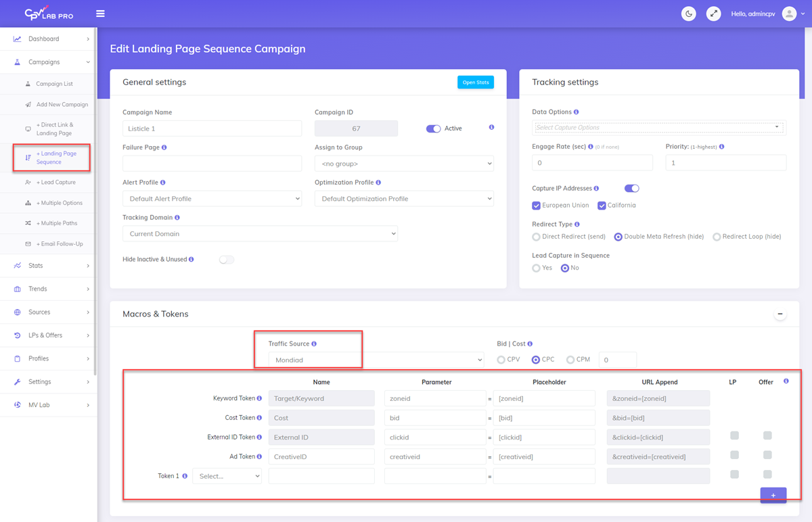Uncheck the California checkbox

point(602,205)
